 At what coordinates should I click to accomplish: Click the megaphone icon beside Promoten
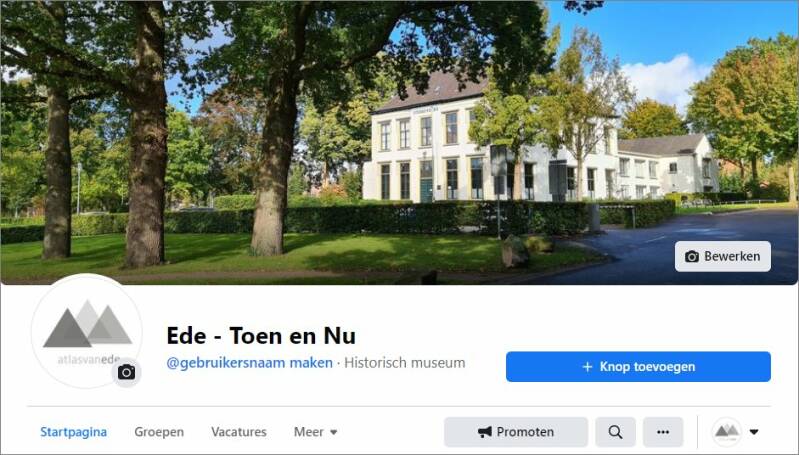coord(485,432)
